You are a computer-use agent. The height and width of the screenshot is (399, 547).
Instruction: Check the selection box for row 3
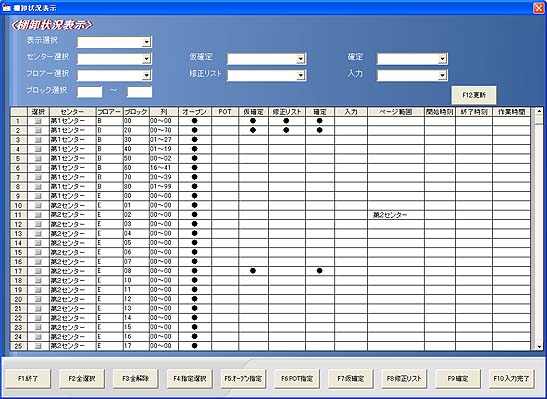[x=38, y=140]
